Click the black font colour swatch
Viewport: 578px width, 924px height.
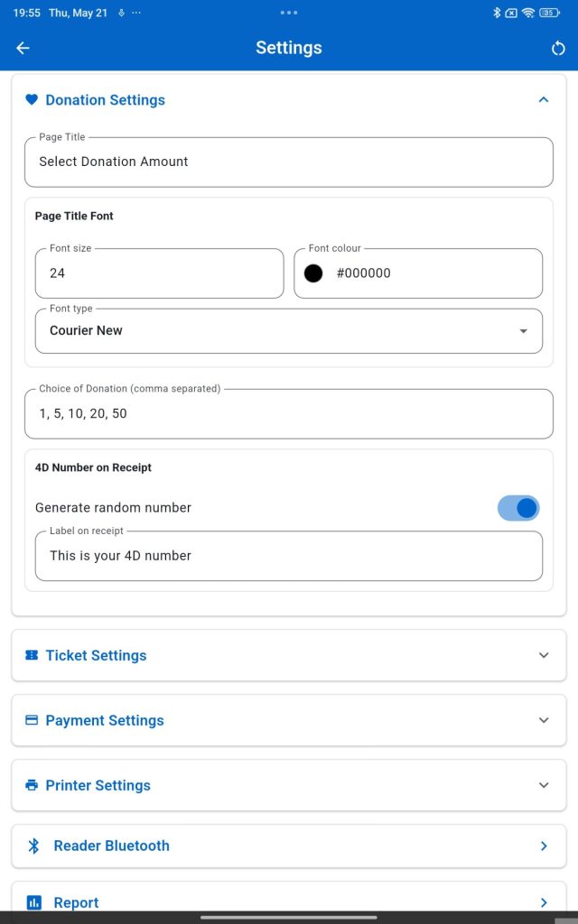pos(313,273)
